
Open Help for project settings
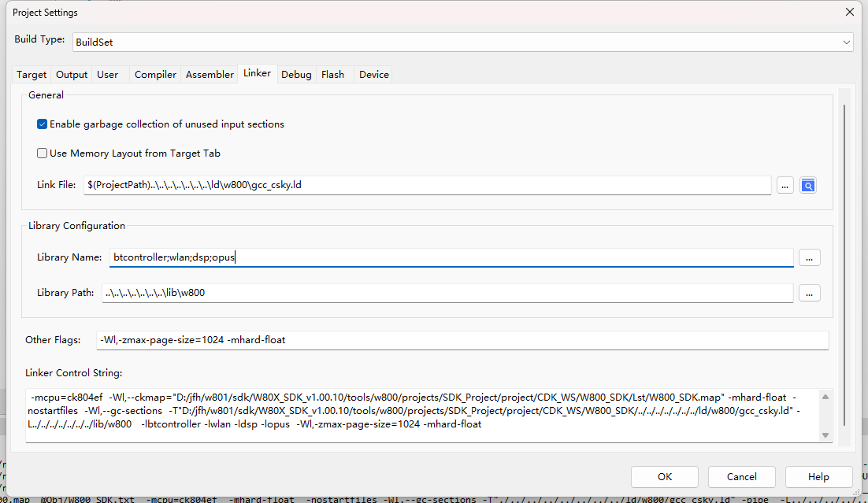[818, 476]
